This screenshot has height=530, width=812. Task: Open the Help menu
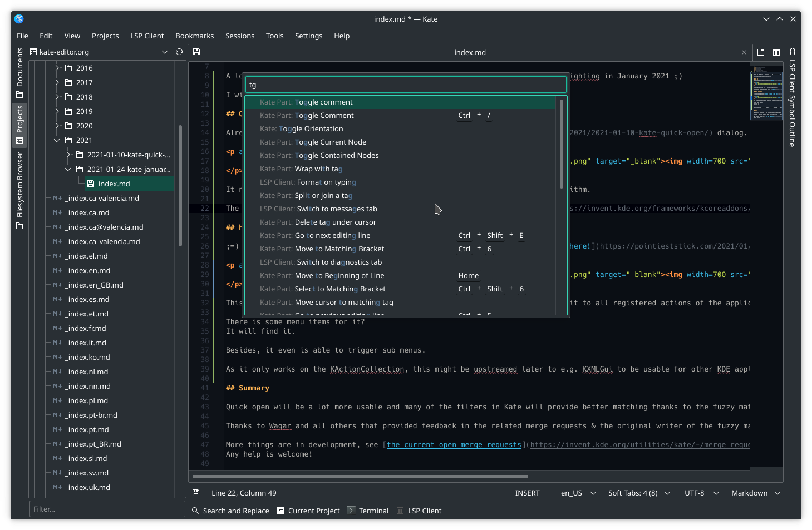coord(342,36)
